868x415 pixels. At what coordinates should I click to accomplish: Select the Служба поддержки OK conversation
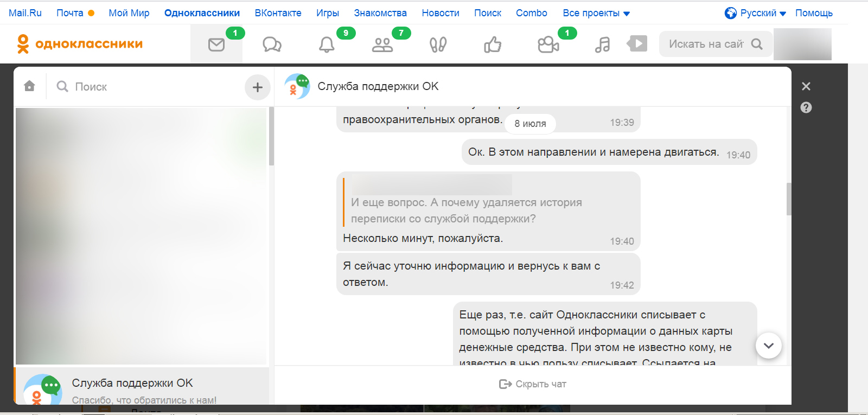pos(141,387)
